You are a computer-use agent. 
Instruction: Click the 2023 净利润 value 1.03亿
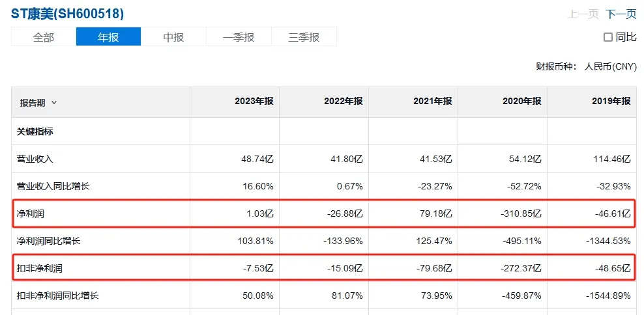tap(257, 213)
